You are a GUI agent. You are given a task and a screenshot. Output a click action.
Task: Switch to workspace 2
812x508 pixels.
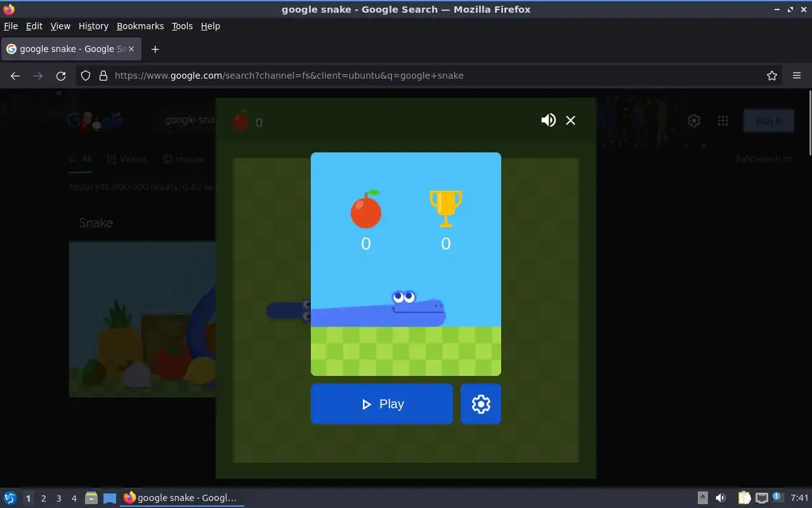click(43, 498)
